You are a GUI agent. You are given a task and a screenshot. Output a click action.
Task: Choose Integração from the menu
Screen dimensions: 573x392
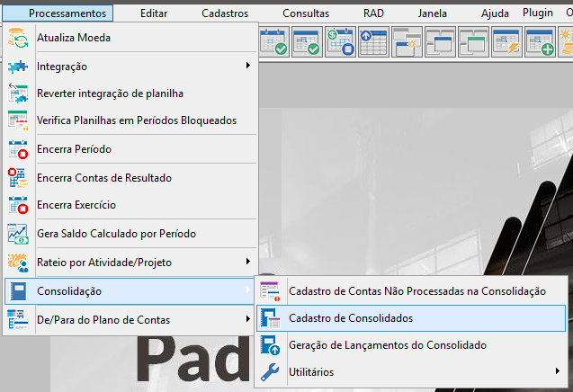(130, 67)
